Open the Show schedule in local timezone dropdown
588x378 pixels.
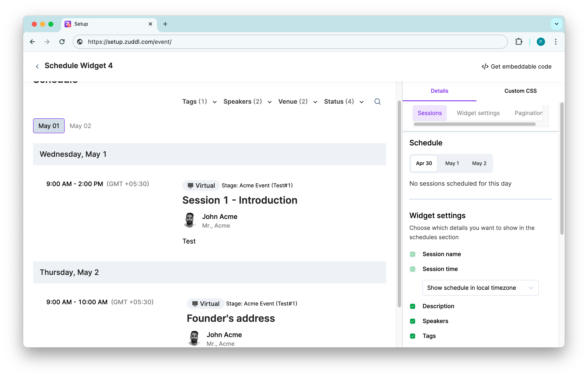pyautogui.click(x=480, y=288)
